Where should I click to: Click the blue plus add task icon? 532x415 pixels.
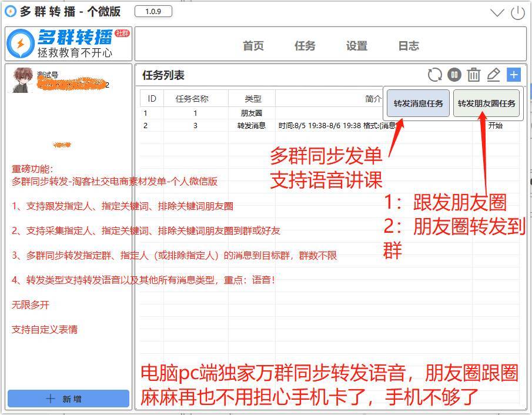pos(514,75)
